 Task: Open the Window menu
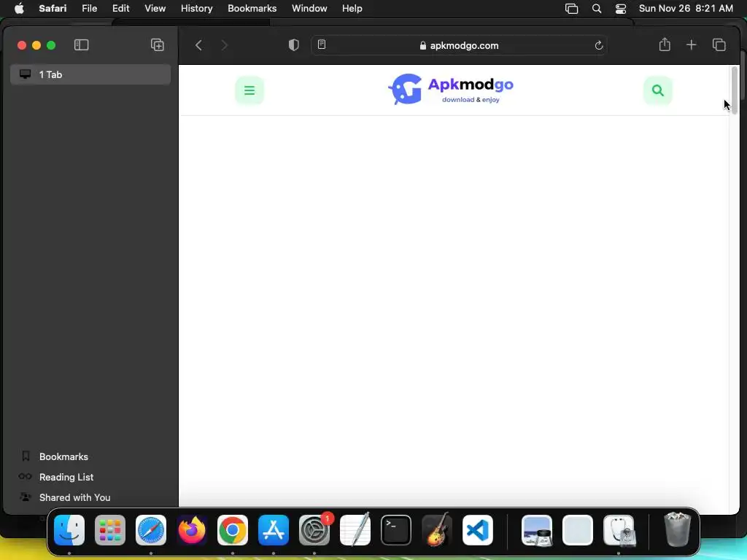click(309, 9)
